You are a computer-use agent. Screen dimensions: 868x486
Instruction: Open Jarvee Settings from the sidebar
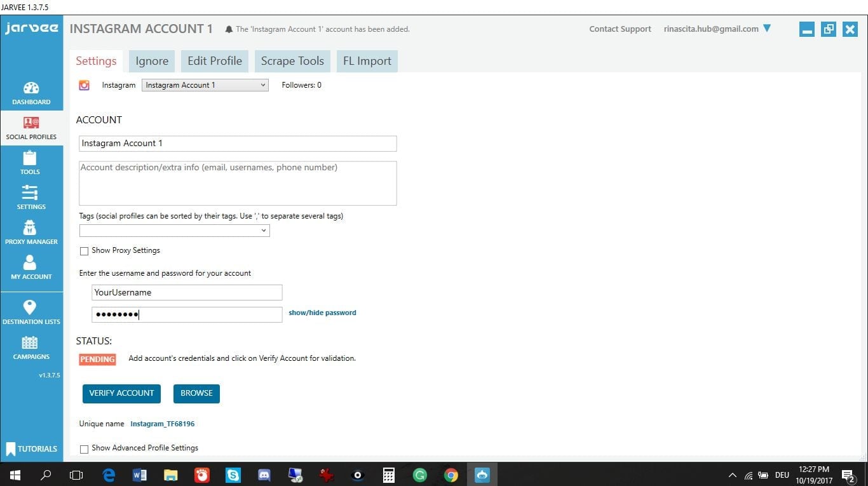[x=31, y=198]
